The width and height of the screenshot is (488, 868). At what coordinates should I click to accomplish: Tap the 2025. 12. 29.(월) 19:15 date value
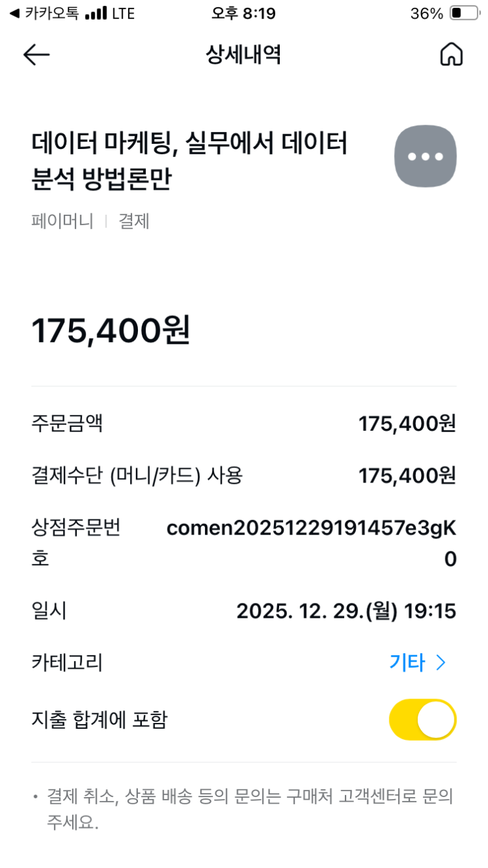pos(346,611)
